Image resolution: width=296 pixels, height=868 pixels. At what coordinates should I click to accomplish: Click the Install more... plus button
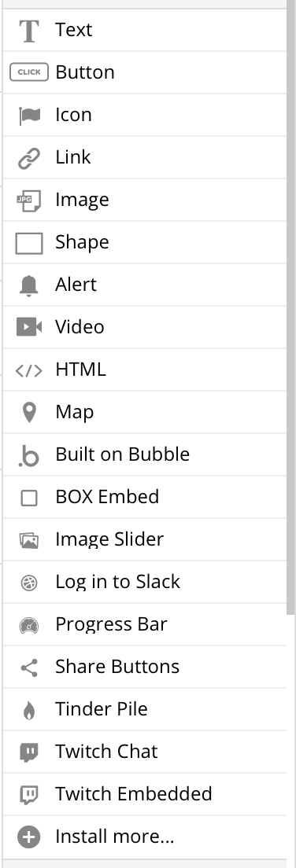click(x=29, y=837)
